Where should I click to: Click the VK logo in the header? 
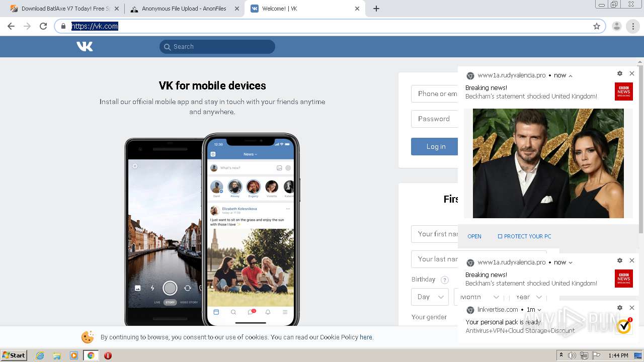point(85,47)
